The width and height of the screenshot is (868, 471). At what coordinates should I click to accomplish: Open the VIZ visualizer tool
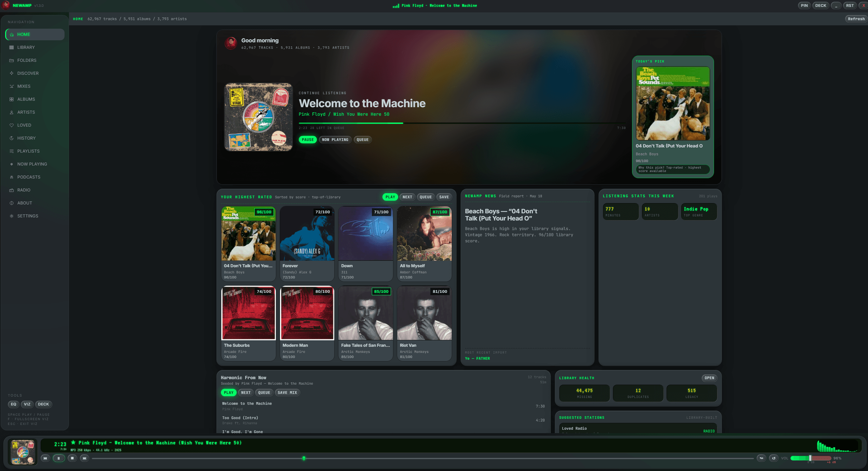tap(27, 404)
